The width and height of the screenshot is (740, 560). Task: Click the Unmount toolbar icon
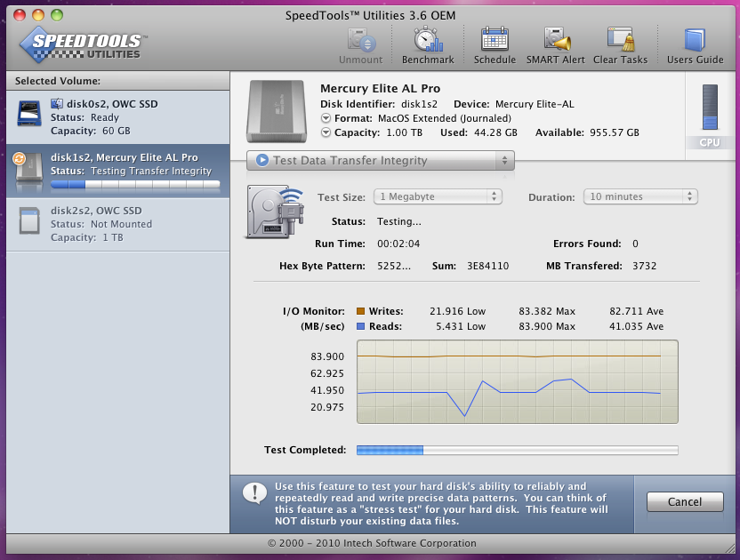coord(361,45)
